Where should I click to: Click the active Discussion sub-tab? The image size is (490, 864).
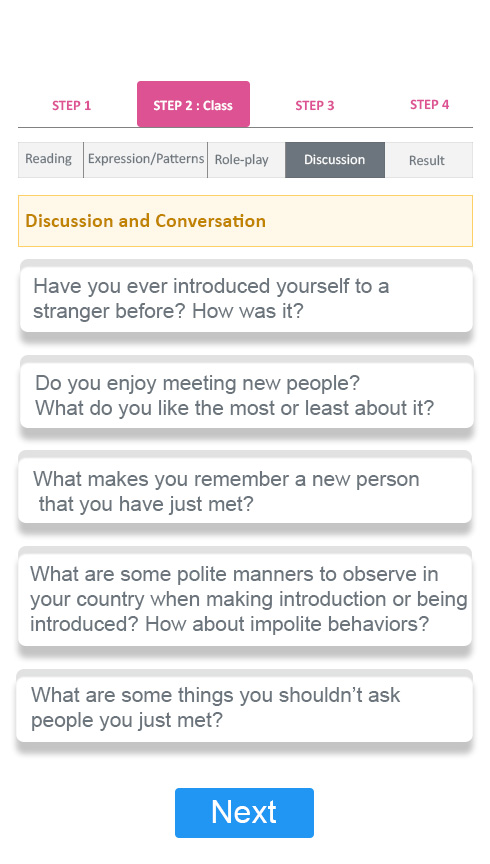click(335, 160)
